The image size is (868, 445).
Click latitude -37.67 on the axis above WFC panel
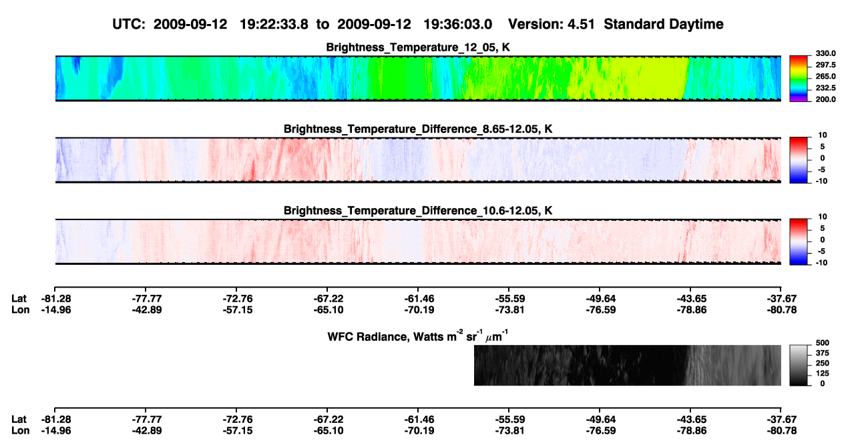pos(781,299)
